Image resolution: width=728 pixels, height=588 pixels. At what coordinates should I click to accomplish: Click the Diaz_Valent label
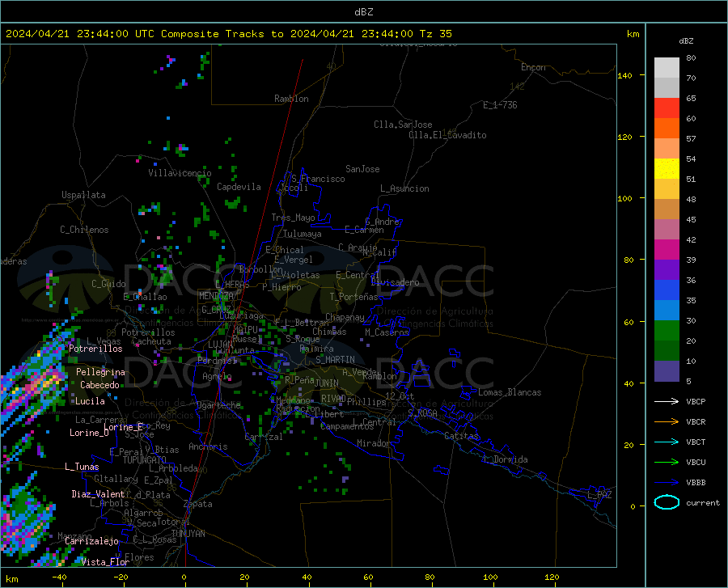pyautogui.click(x=98, y=494)
